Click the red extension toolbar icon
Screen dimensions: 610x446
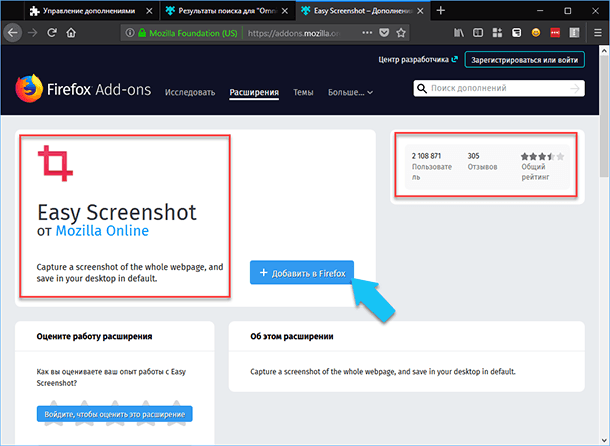tap(555, 33)
